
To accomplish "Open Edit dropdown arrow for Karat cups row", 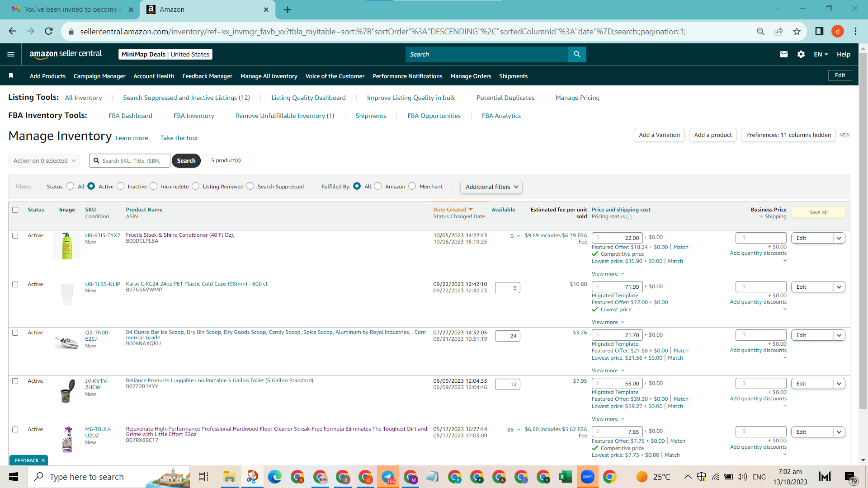I will (840, 287).
